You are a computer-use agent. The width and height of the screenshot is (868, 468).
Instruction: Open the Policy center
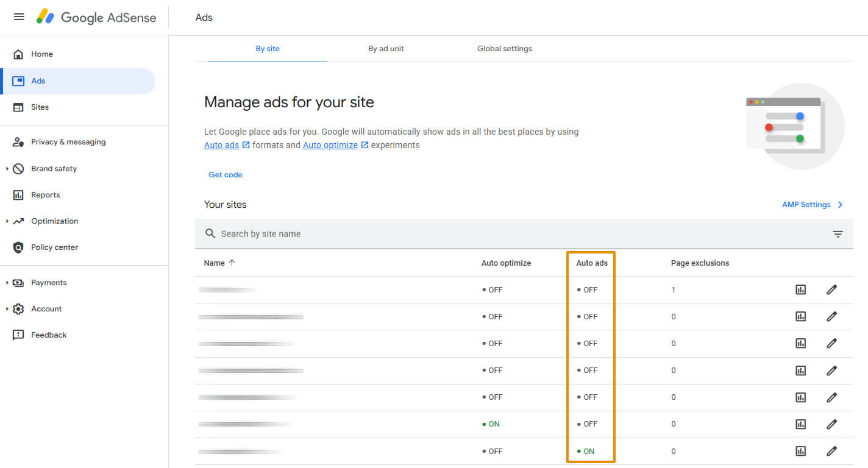pyautogui.click(x=54, y=247)
